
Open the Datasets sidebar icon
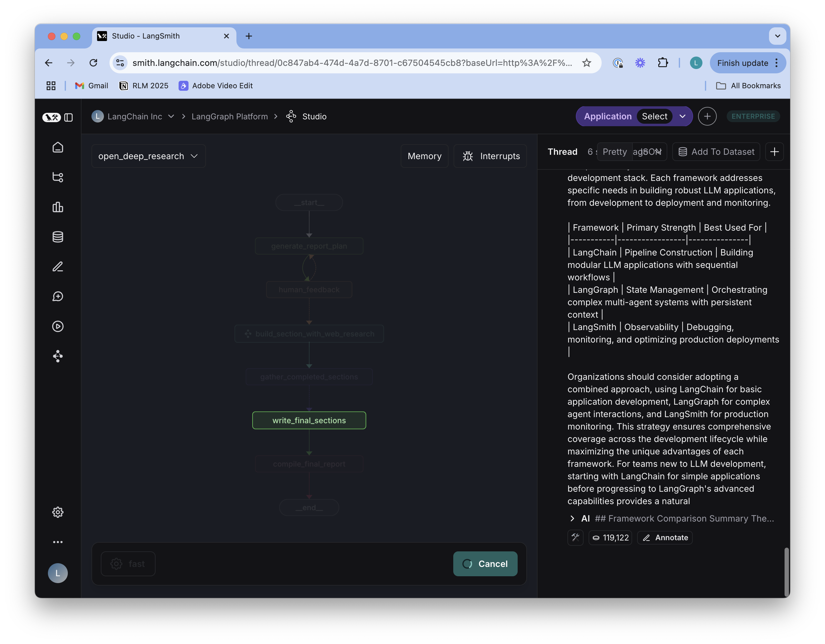pyautogui.click(x=58, y=237)
